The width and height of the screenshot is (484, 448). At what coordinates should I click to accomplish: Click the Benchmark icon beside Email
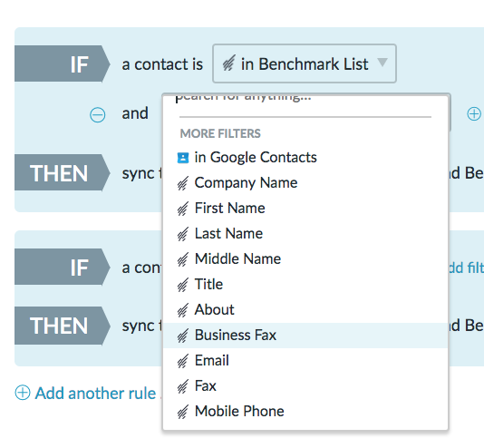183,361
